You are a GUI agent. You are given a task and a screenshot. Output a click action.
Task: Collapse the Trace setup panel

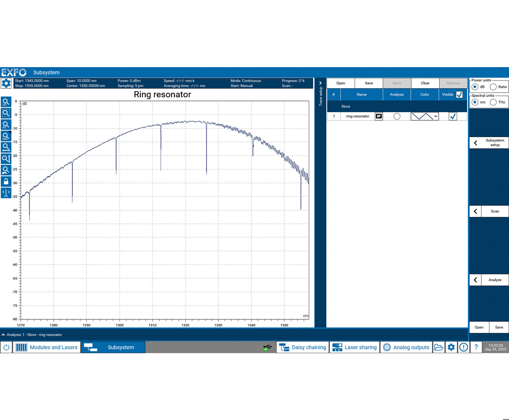320,83
